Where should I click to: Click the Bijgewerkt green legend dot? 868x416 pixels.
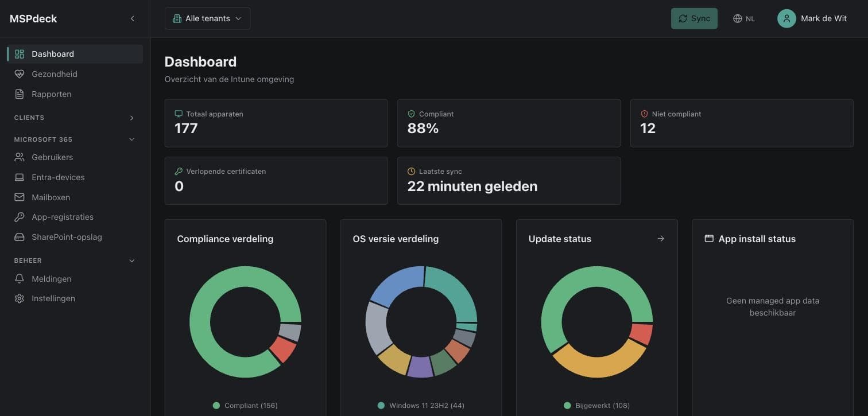click(568, 406)
